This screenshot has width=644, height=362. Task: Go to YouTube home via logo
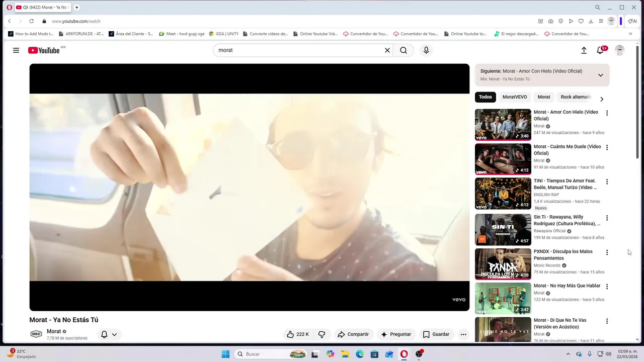[x=44, y=50]
